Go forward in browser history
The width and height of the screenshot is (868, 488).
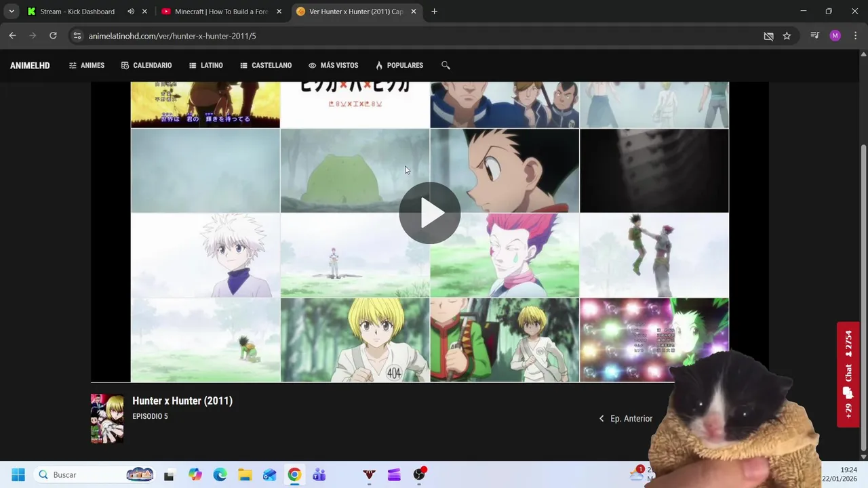[x=33, y=36]
